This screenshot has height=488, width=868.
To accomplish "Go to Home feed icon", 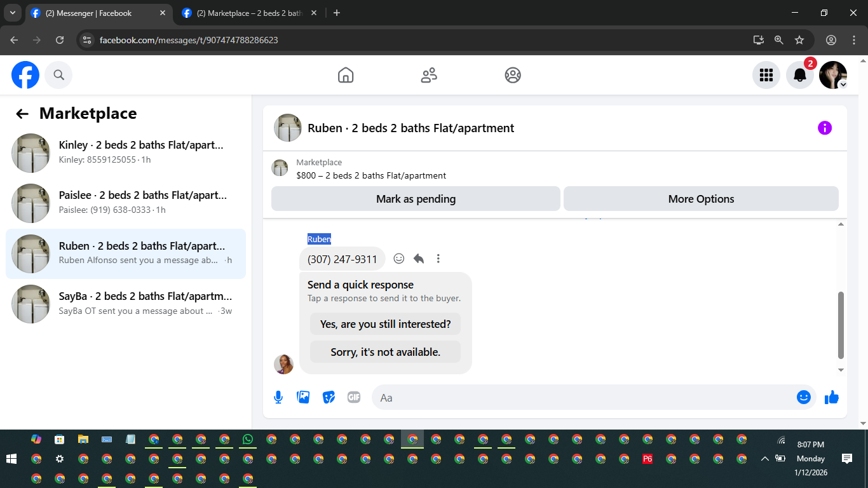I will tap(346, 75).
